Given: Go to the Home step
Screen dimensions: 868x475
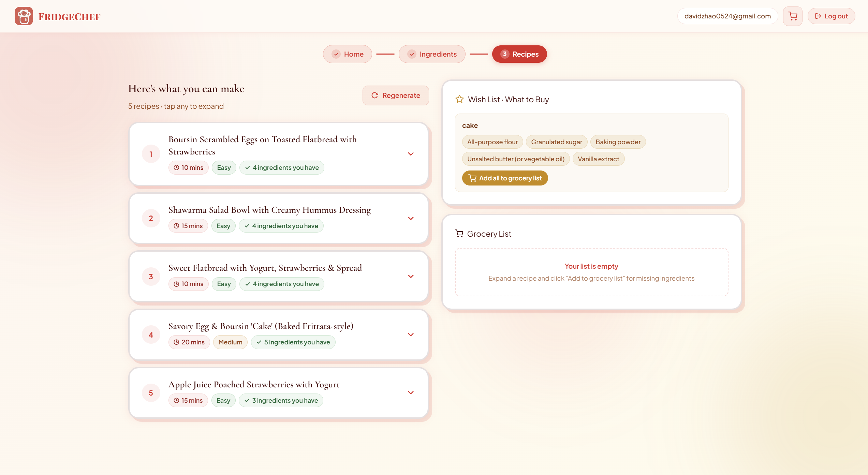Looking at the screenshot, I should (347, 54).
